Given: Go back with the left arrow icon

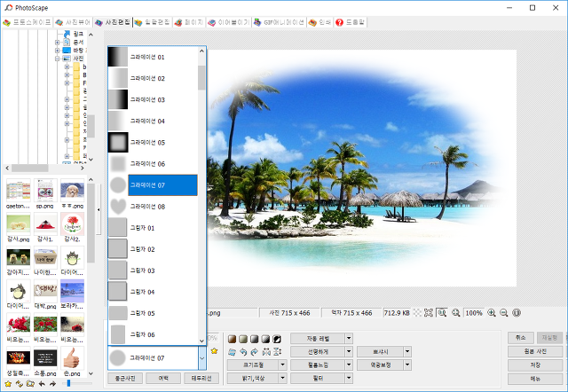Looking at the screenshot, I should pyautogui.click(x=42, y=384).
